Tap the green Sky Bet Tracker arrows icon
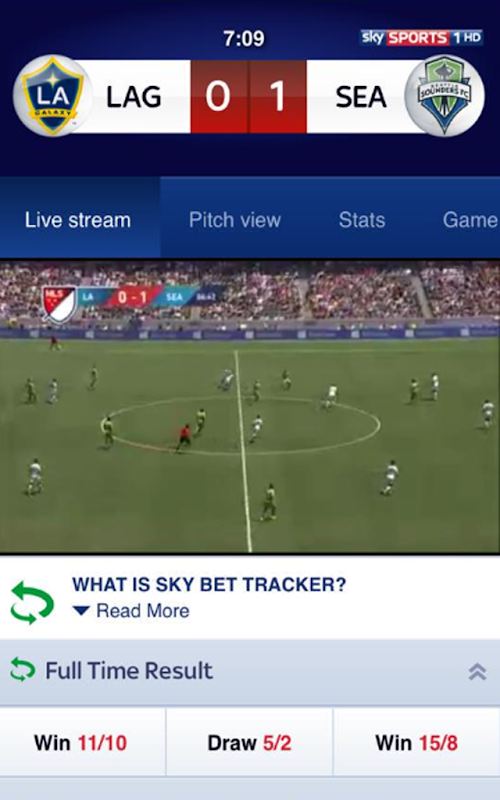 pyautogui.click(x=32, y=604)
